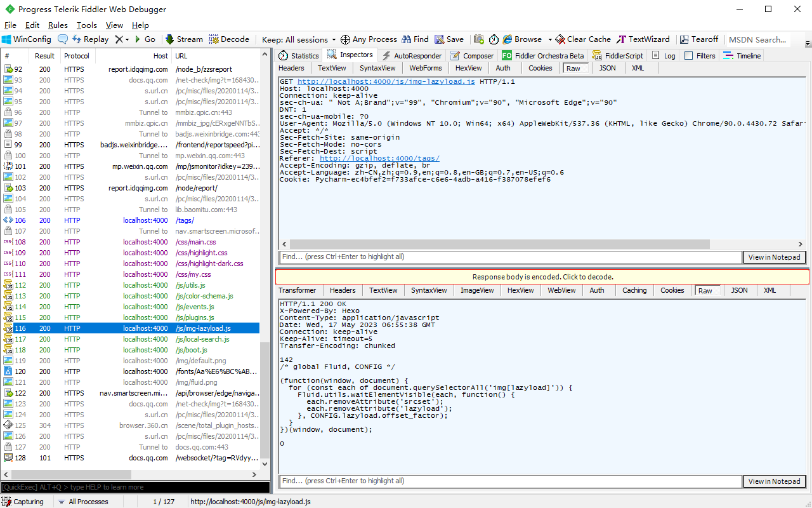Select response ImageView tab

477,290
